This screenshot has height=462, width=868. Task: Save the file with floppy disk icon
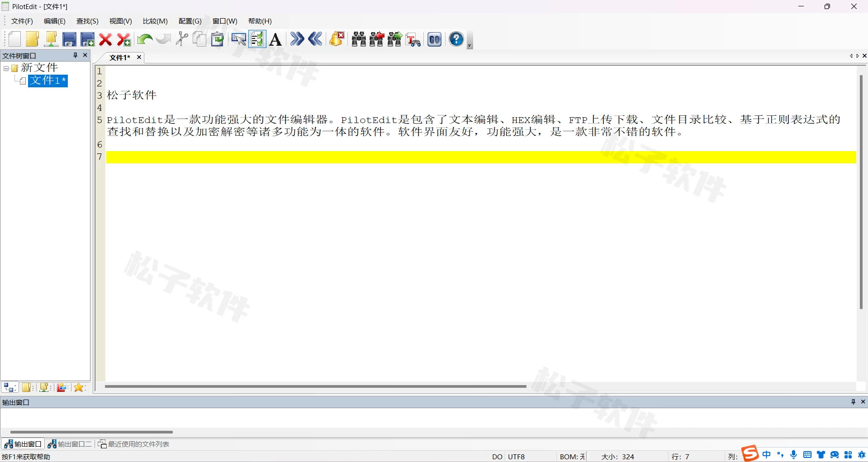(x=69, y=39)
